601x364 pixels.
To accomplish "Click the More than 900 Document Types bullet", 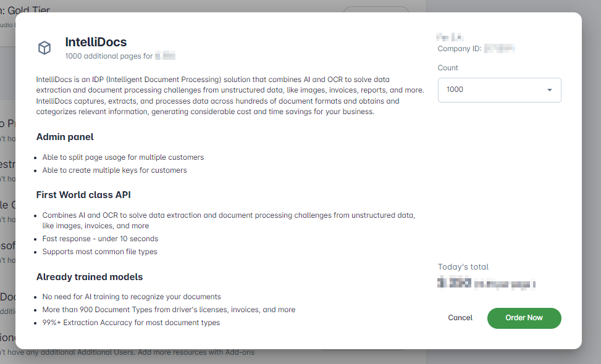I will pos(169,310).
